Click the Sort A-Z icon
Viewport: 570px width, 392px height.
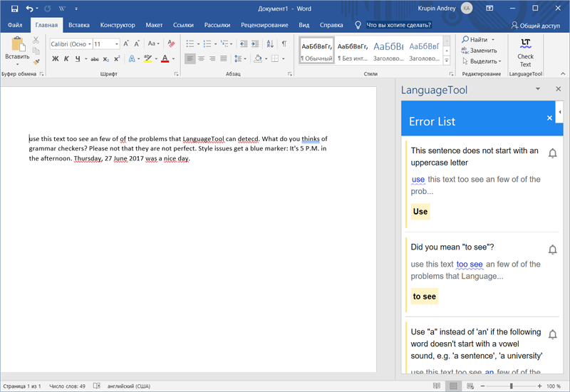269,43
